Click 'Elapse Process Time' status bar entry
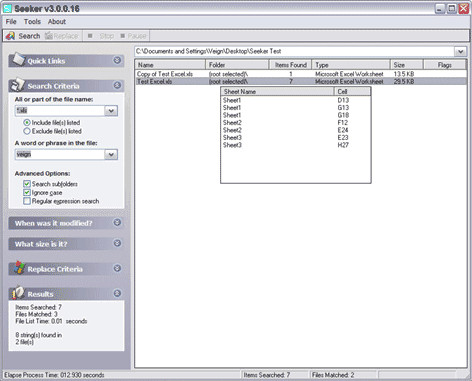The image size is (472, 381). [x=54, y=375]
